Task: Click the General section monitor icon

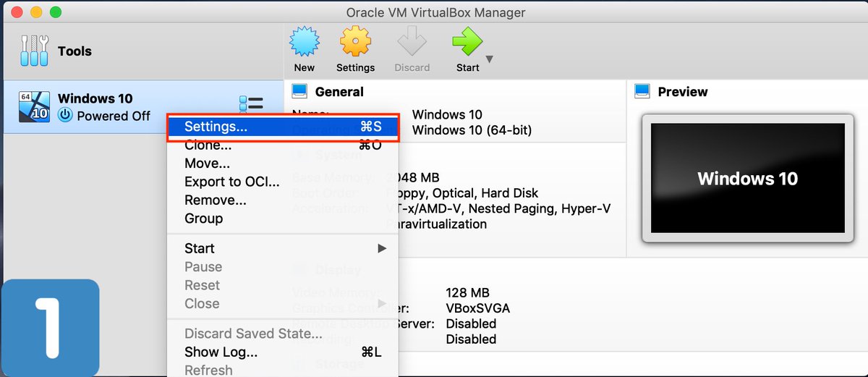Action: pyautogui.click(x=299, y=91)
